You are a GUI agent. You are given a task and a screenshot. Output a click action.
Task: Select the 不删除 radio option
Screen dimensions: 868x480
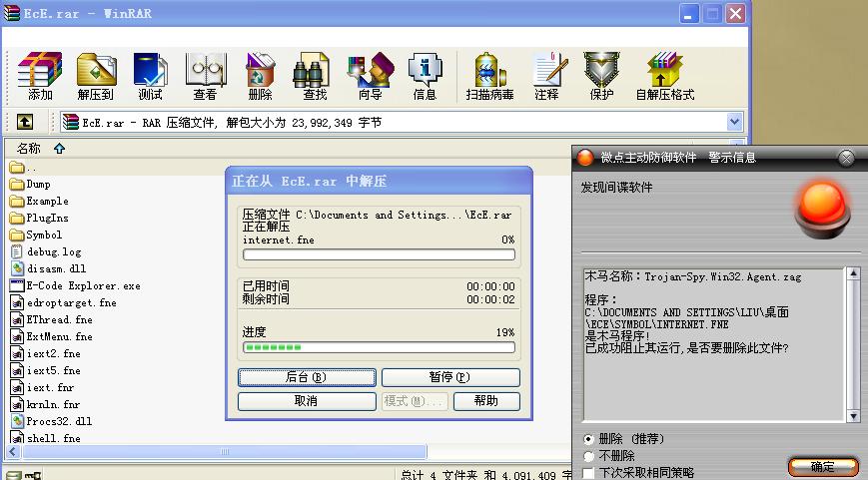(589, 456)
